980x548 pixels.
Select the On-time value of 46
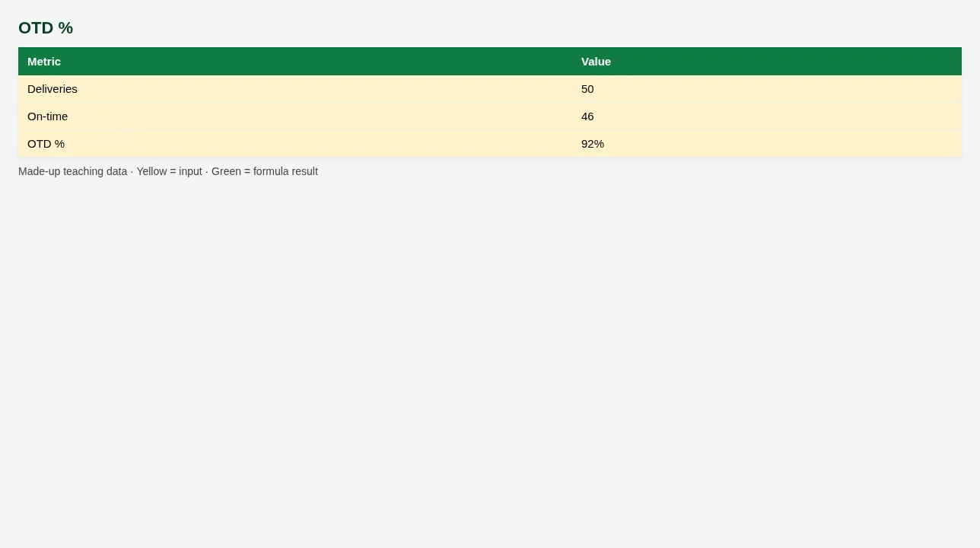tap(767, 116)
